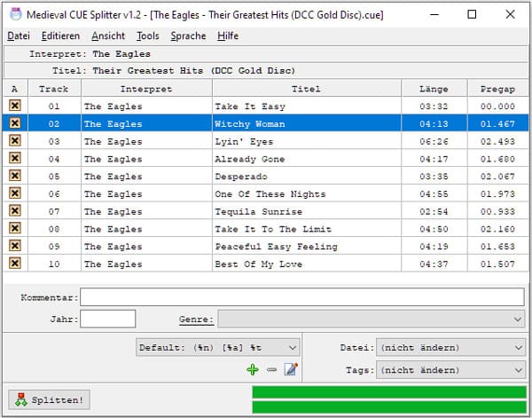Click the pregap value 02.160
Screen dimensions: 532x418
click(x=497, y=229)
